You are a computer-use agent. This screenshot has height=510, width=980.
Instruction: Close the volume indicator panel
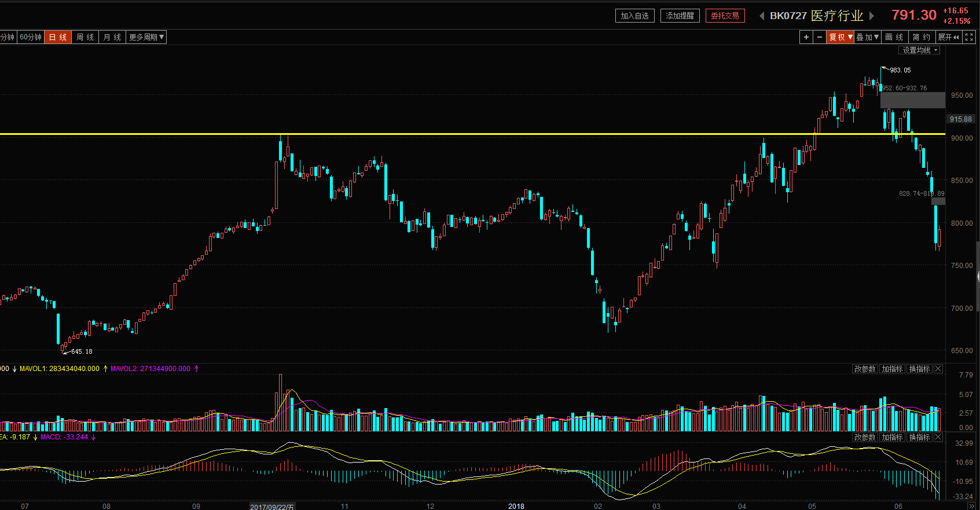tap(938, 369)
